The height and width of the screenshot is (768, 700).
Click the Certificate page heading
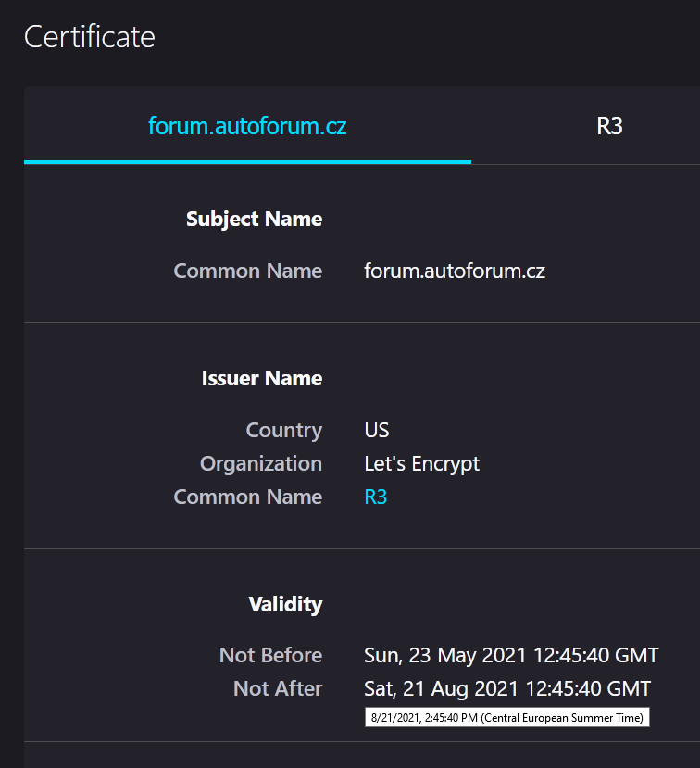tap(90, 37)
